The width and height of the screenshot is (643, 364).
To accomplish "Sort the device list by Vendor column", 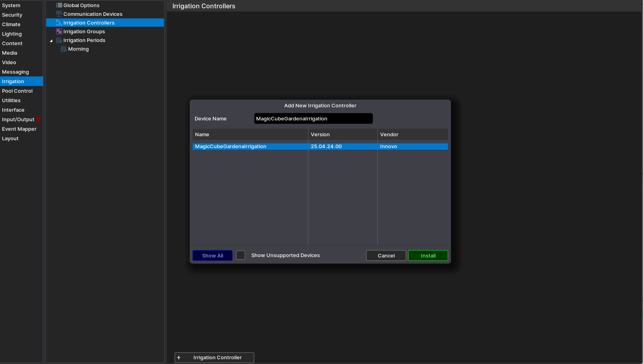I will pyautogui.click(x=413, y=134).
